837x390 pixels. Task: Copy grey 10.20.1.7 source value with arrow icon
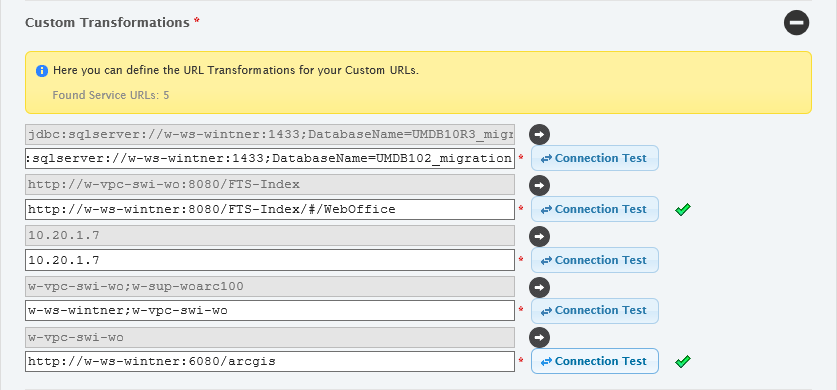(x=539, y=236)
